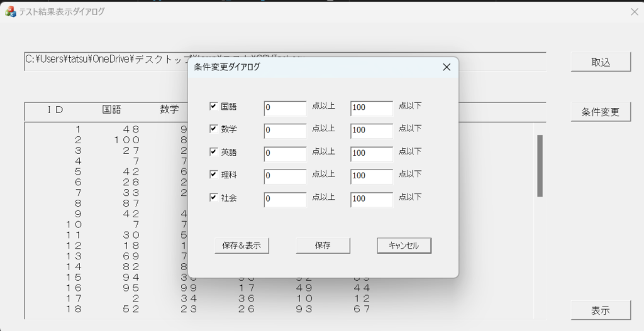Click the 英語 maximum score field
This screenshot has height=331, width=644.
click(x=371, y=153)
